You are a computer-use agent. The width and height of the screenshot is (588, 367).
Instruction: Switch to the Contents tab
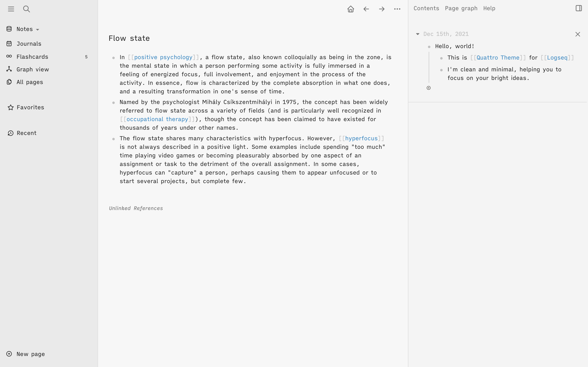426,8
